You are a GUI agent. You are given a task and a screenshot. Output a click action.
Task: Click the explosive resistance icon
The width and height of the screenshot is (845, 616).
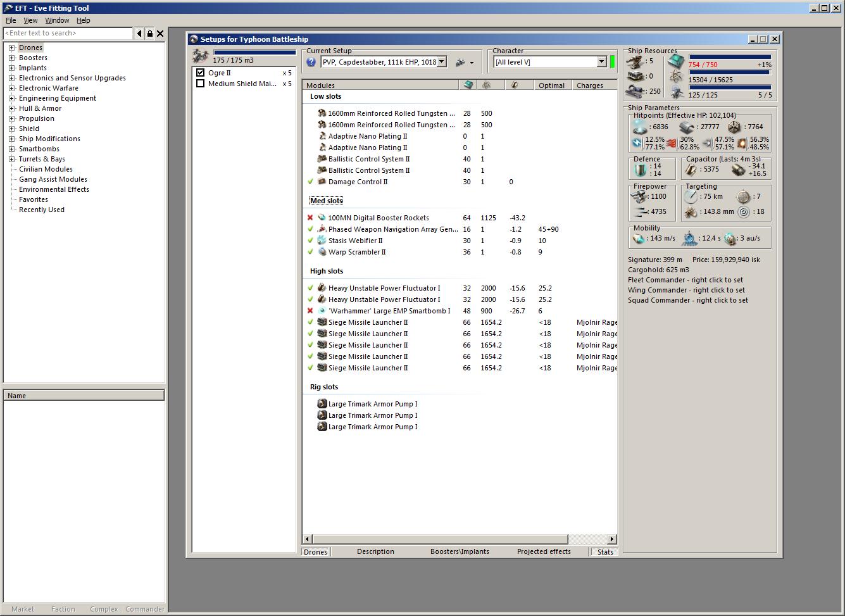[x=742, y=143]
